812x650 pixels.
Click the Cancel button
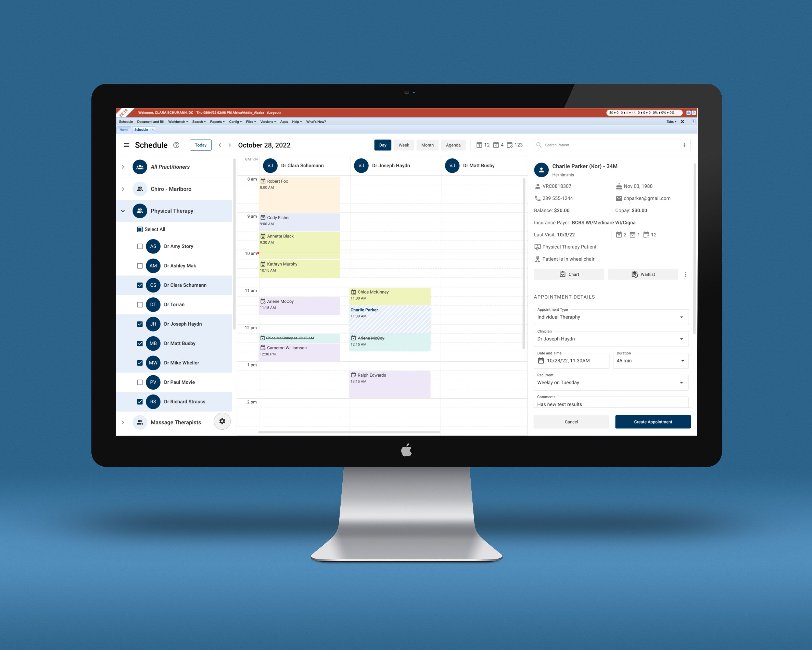pyautogui.click(x=571, y=421)
